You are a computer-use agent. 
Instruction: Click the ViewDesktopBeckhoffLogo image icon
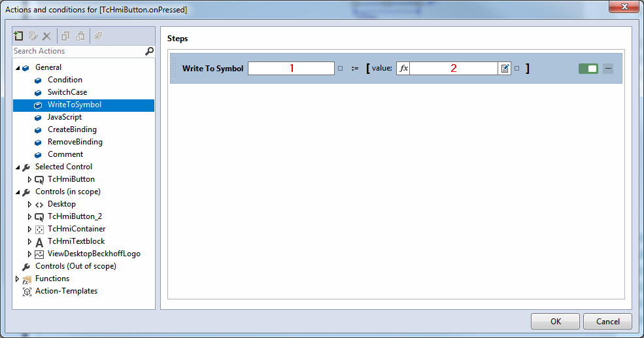(39, 254)
